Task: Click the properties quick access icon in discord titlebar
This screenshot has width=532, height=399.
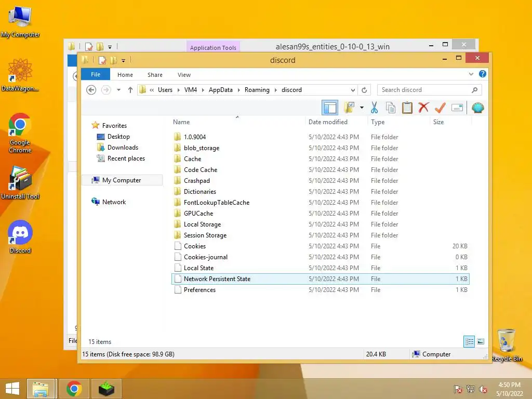Action: [x=102, y=60]
